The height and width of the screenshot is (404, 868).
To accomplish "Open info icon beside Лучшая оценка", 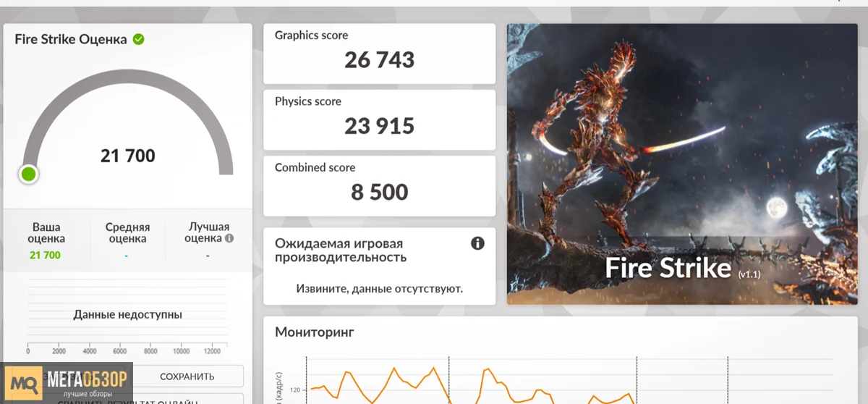I will [229, 238].
